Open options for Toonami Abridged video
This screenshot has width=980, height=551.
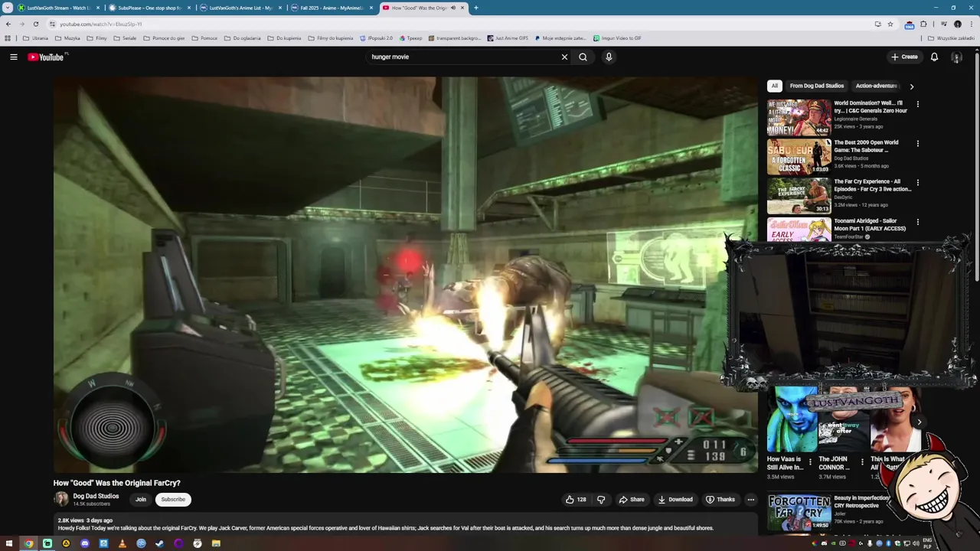pyautogui.click(x=917, y=222)
